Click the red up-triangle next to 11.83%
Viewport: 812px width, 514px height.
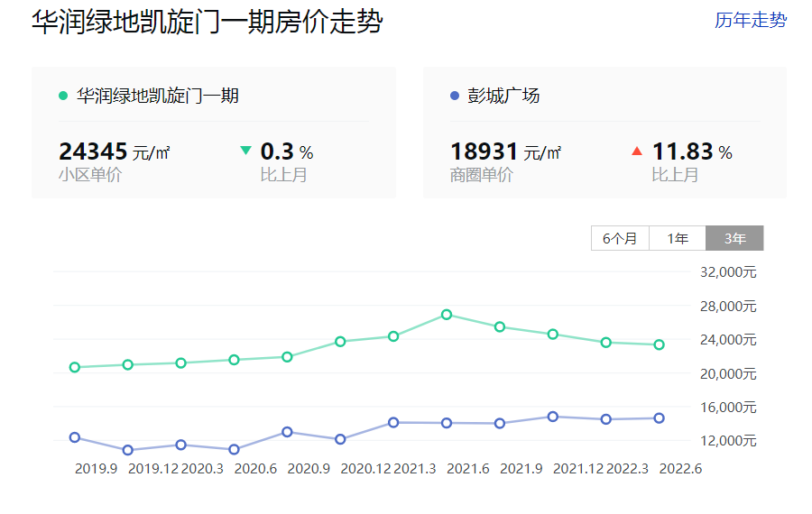click(637, 151)
